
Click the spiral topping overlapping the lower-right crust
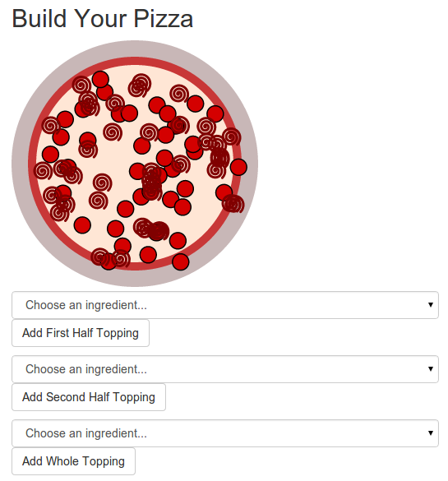(233, 204)
